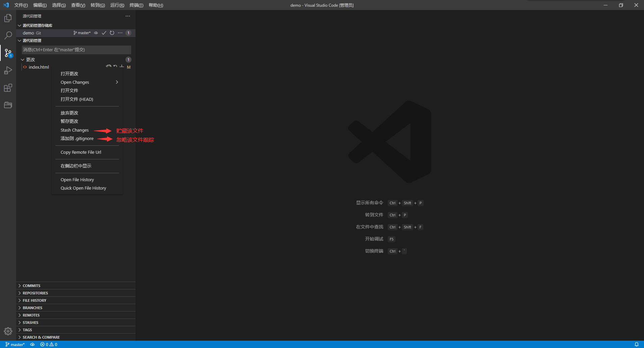644x348 pixels.
Task: Choose 打开文件 (HEAD) in context menu
Action: [87, 99]
